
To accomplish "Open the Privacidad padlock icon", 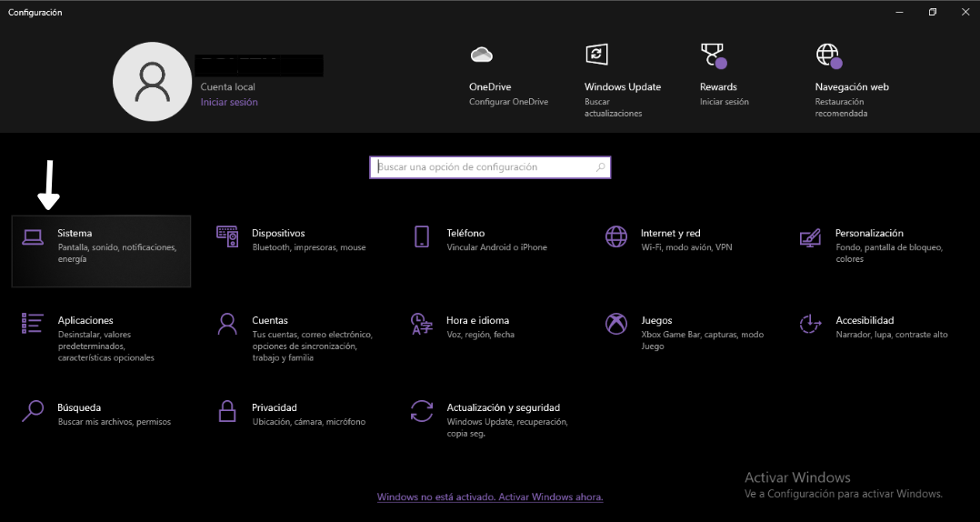I will [227, 411].
